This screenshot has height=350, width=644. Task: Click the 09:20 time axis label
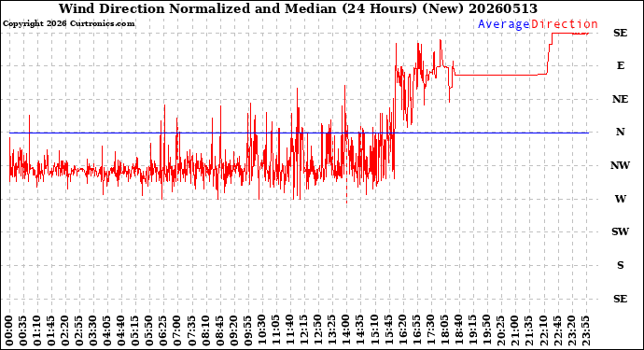click(233, 330)
